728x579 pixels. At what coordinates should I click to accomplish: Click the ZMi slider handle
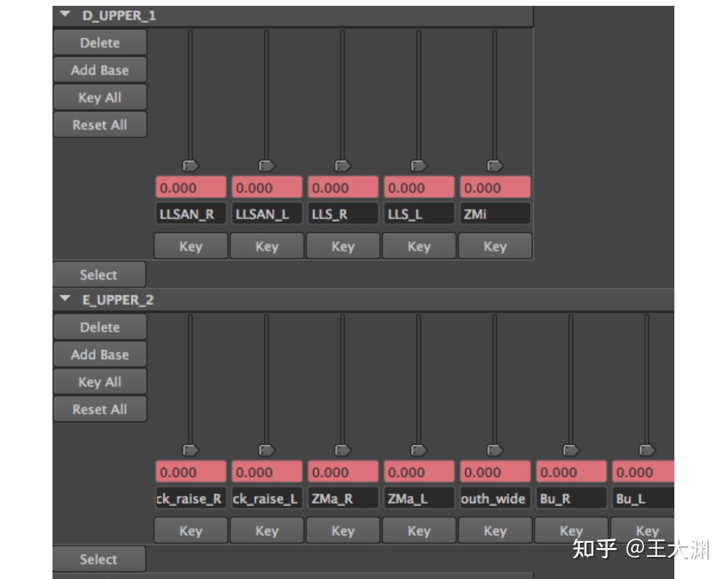click(495, 166)
